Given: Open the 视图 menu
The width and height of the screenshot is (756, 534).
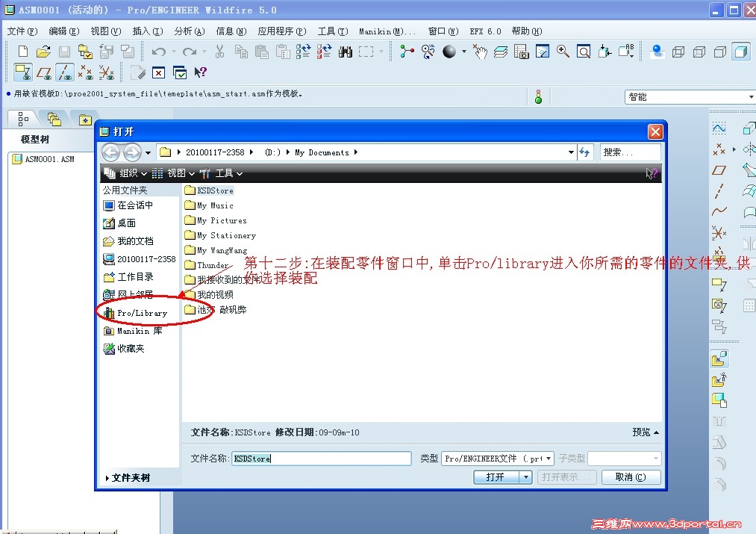Looking at the screenshot, I should click(x=105, y=31).
